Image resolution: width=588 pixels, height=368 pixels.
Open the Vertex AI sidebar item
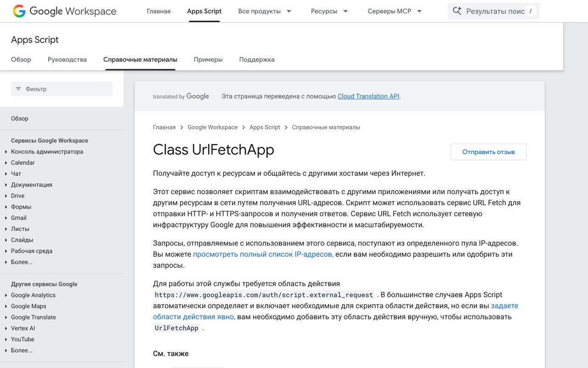click(23, 328)
